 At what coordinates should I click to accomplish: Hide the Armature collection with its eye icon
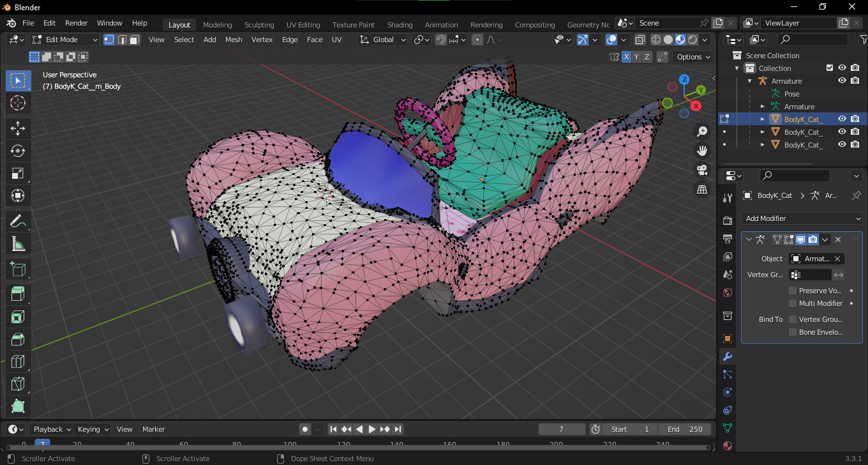pyautogui.click(x=842, y=80)
